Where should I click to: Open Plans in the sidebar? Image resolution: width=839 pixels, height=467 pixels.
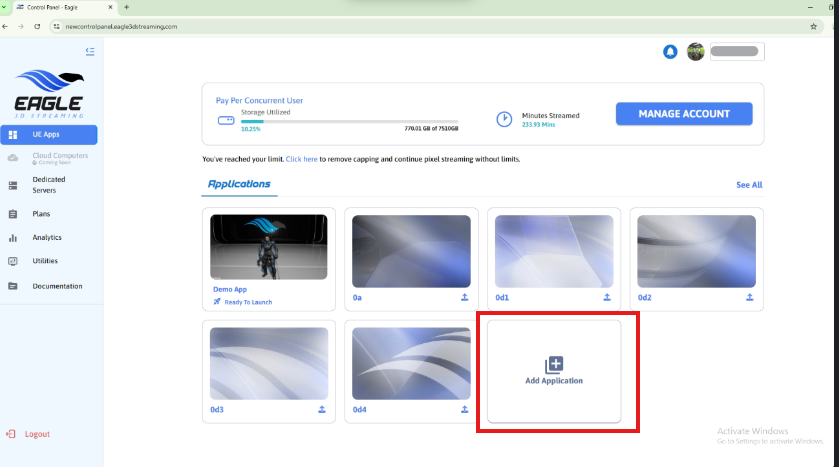tap(41, 214)
